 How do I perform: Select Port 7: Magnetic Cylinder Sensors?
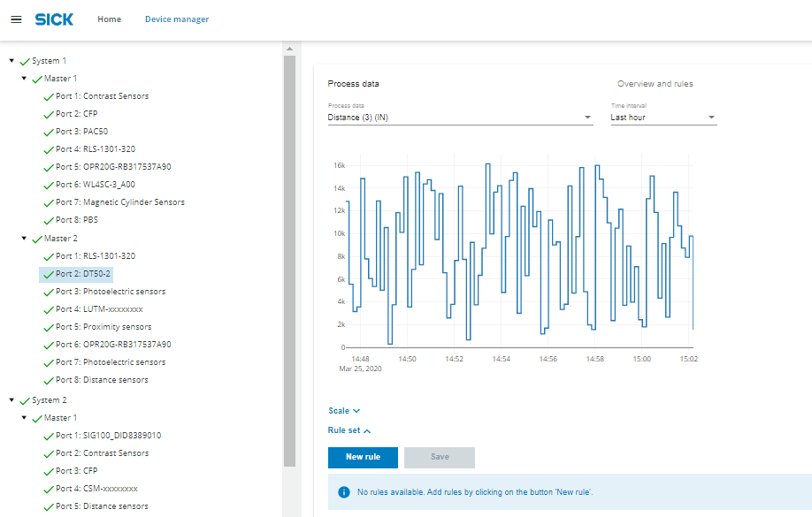pyautogui.click(x=120, y=202)
